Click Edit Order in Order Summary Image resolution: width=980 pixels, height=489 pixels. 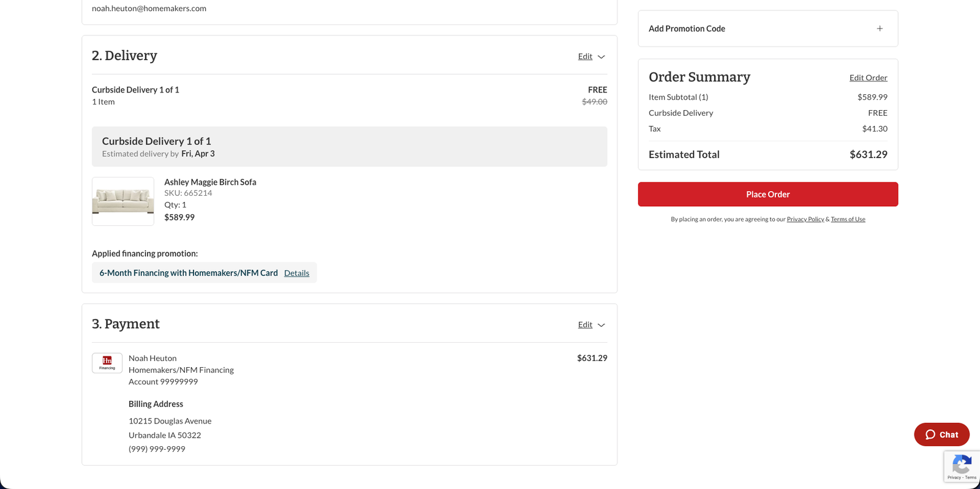coord(868,78)
